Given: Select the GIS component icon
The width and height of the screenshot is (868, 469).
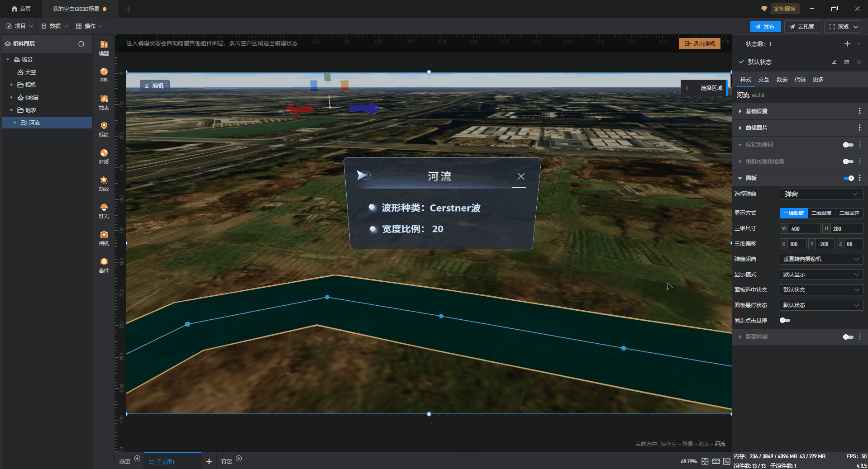Looking at the screenshot, I should coord(104,74).
